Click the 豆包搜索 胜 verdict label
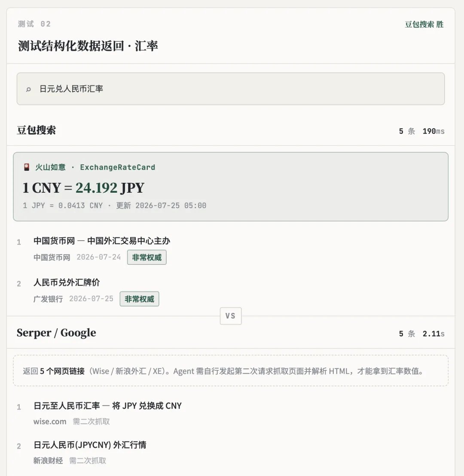This screenshot has height=476, width=464. point(424,24)
